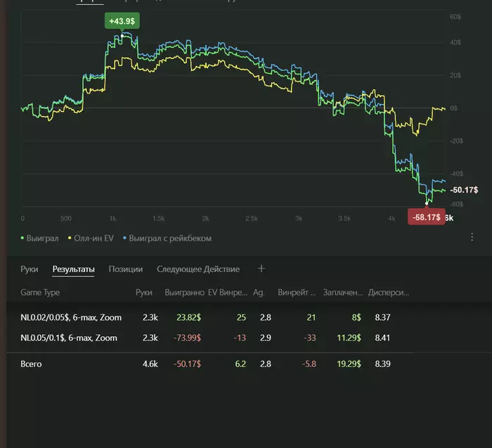This screenshot has width=492, height=448.
Task: Sort by the EV Винре... column header
Action: [x=228, y=293]
